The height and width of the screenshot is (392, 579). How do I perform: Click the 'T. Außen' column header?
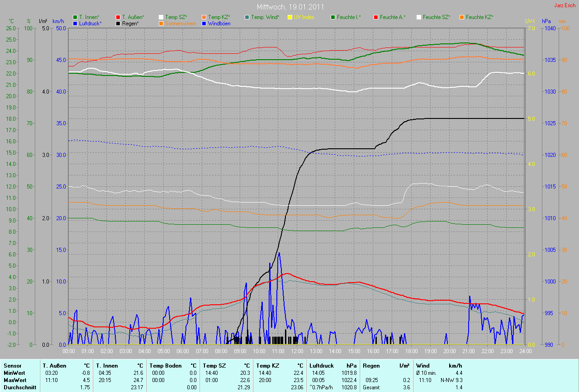click(x=54, y=365)
